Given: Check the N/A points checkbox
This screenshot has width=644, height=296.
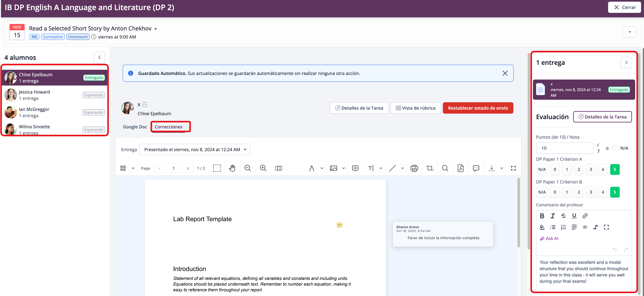Looking at the screenshot, I should 615,148.
